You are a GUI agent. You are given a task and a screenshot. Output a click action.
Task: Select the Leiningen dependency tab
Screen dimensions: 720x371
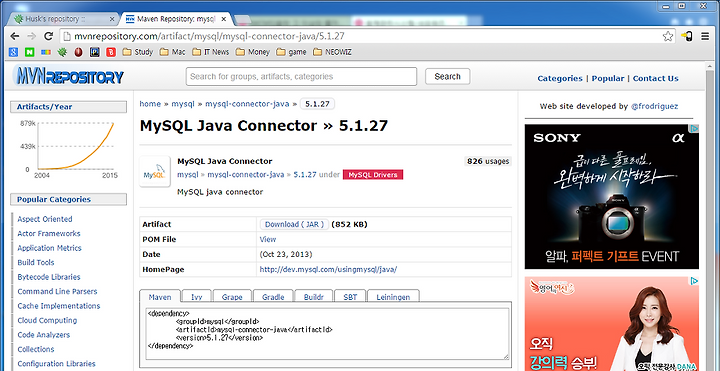tap(393, 297)
